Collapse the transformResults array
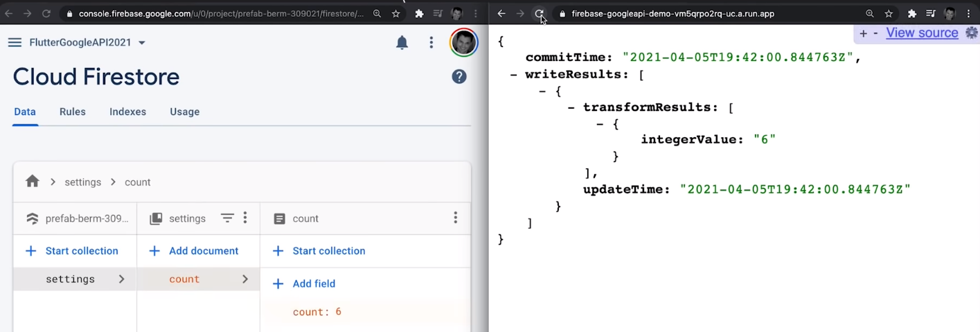980x332 pixels. (x=571, y=107)
